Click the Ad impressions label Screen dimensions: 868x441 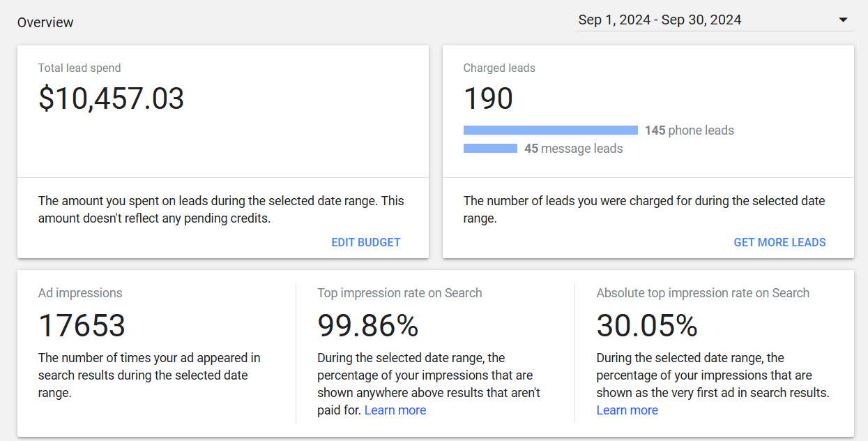[x=80, y=293]
